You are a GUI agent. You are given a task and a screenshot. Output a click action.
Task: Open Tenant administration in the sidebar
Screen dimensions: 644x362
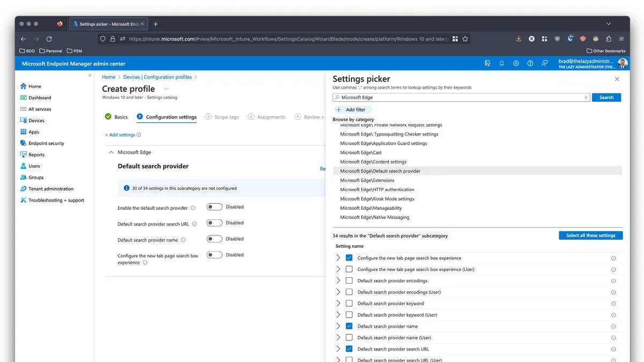pos(47,189)
